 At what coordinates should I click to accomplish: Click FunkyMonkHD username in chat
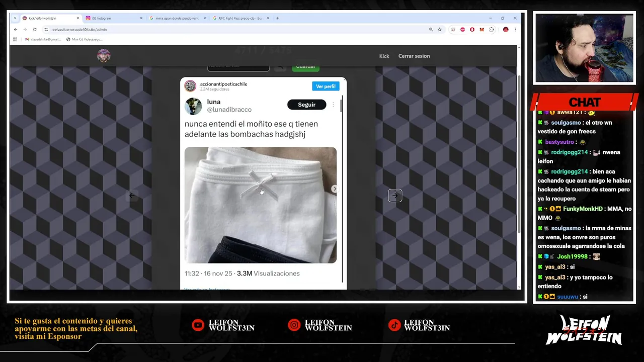tap(583, 209)
